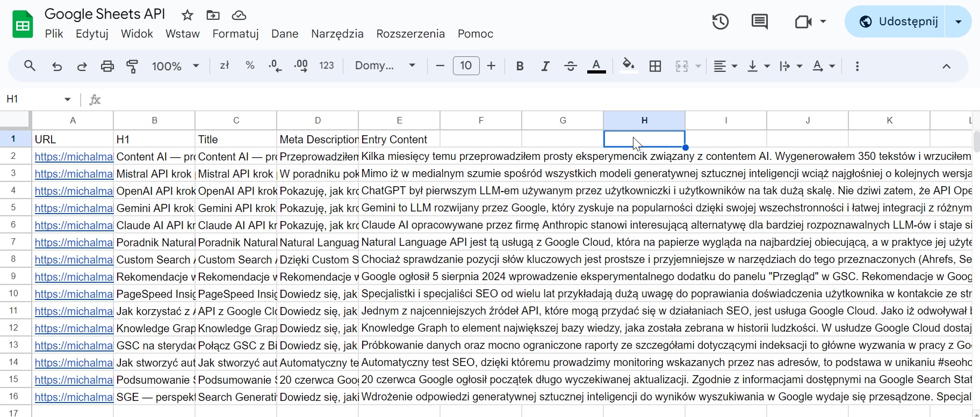Click the H1 name box
The image size is (980, 417).
31,99
